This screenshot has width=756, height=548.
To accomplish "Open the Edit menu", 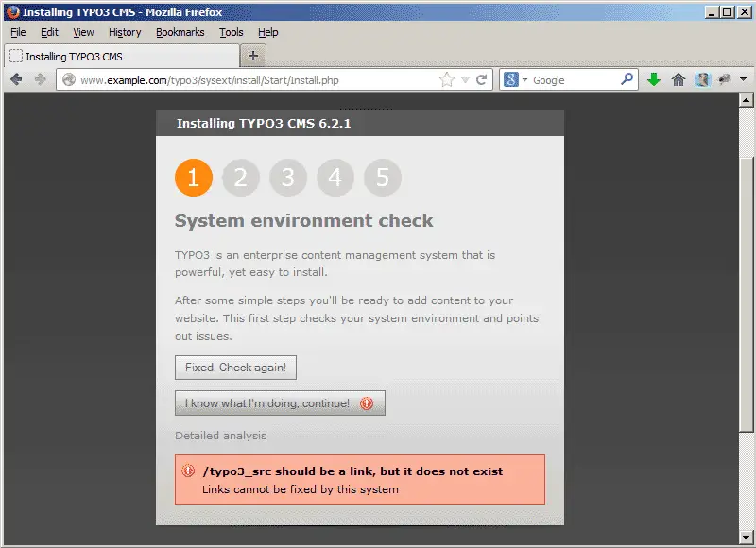I will click(49, 32).
